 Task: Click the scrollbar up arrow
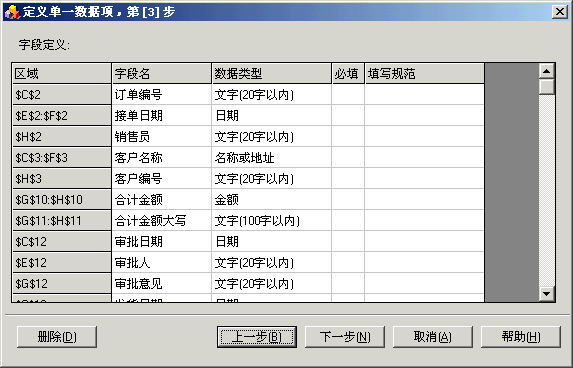(547, 71)
